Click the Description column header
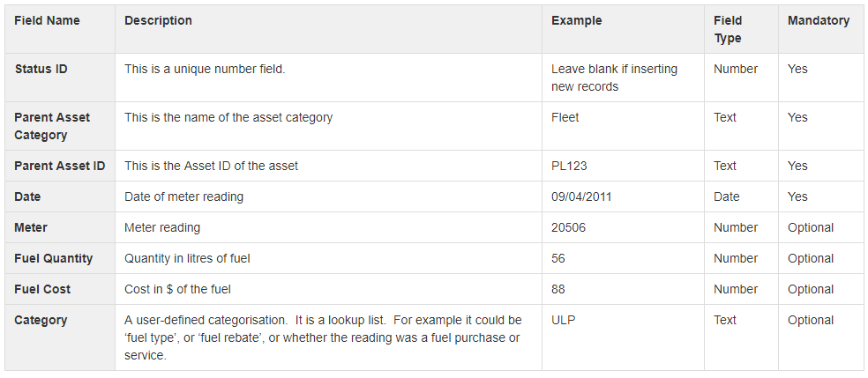 (158, 20)
